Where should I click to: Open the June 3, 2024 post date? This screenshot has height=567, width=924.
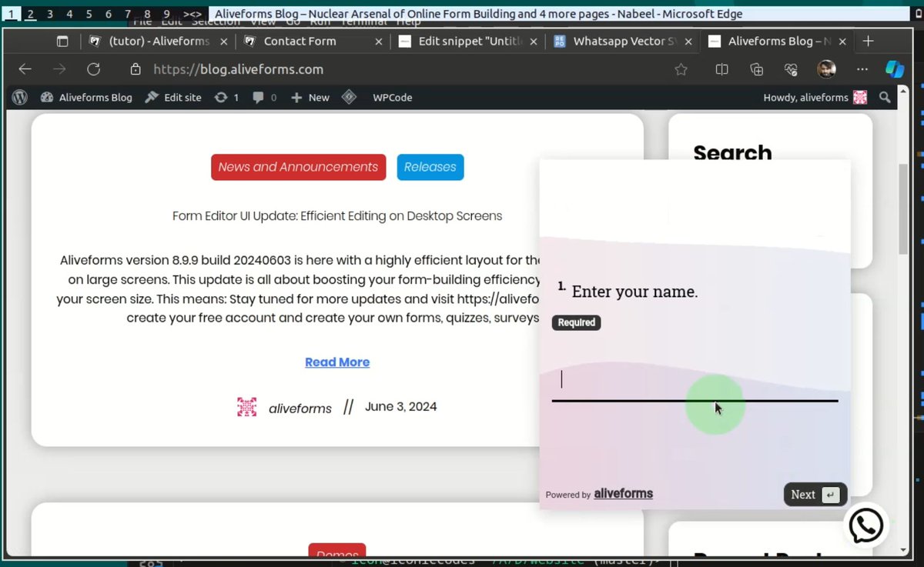point(400,407)
